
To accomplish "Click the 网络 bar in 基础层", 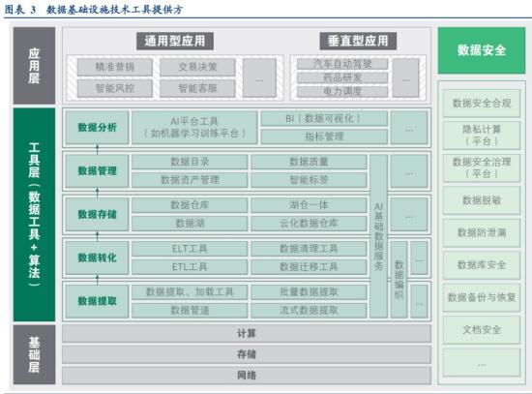I will [x=247, y=376].
